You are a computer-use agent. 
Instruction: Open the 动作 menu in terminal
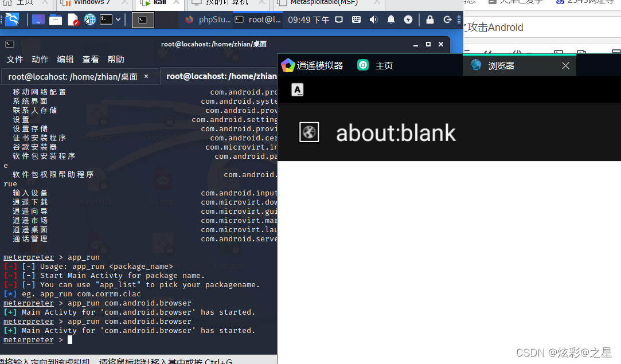point(40,60)
